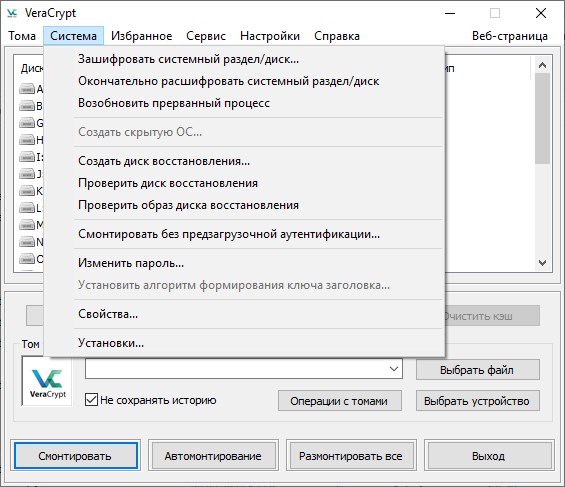Image resolution: width=565 pixels, height=487 pixels.
Task: Select drive G icon in drive list
Action: pos(27,123)
